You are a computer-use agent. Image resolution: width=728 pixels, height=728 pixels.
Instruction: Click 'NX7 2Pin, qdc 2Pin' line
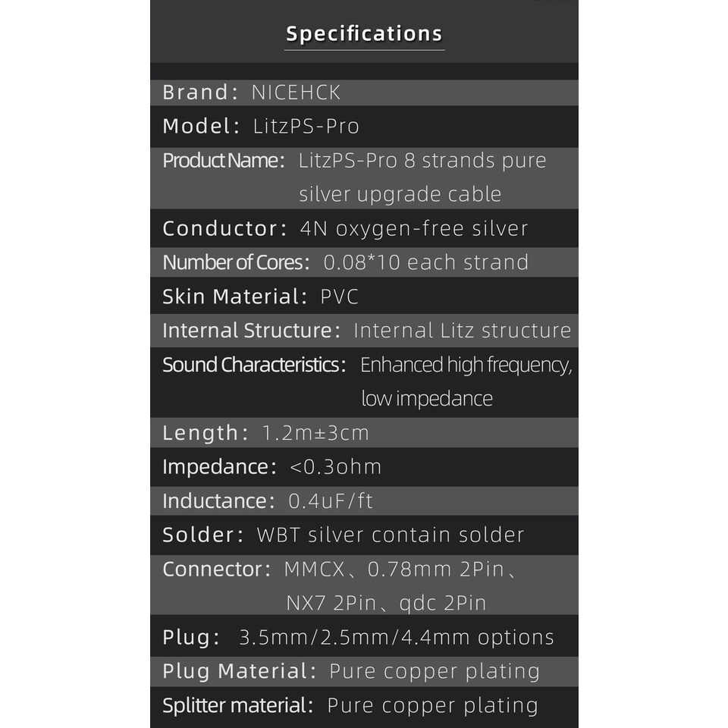click(x=386, y=604)
